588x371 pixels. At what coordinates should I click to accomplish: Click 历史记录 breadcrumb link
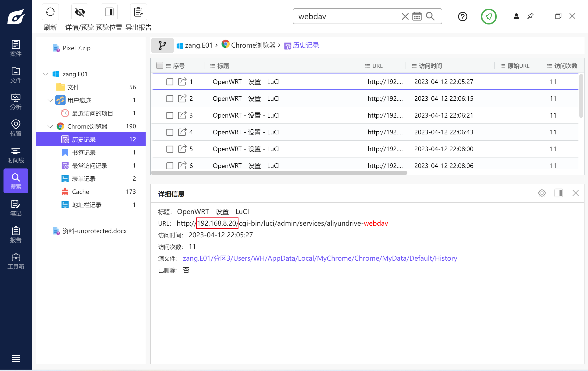coord(306,45)
